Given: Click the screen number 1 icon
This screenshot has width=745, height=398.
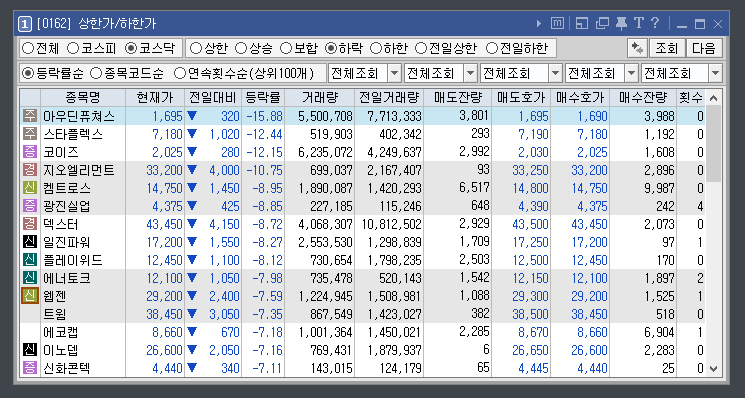Looking at the screenshot, I should point(25,24).
